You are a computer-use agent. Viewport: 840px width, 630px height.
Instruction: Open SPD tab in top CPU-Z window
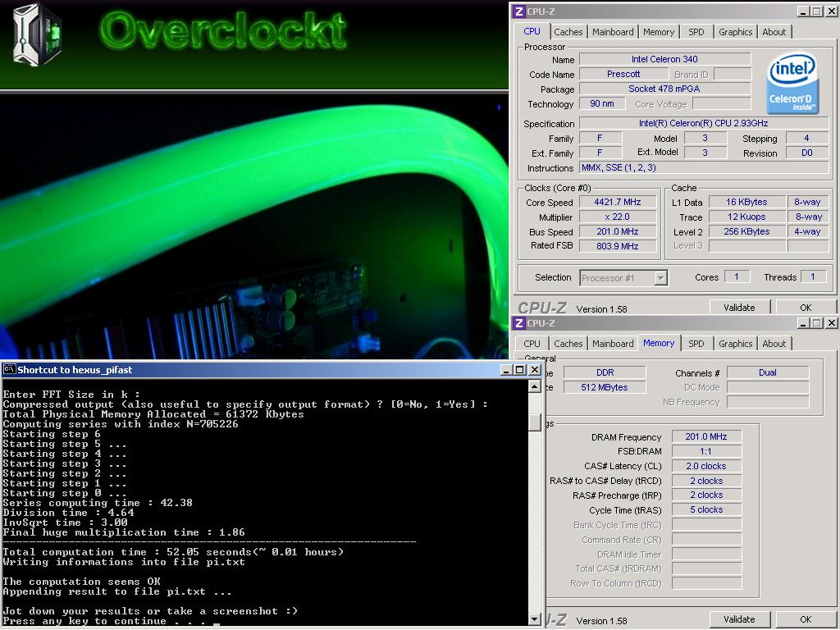coord(696,32)
